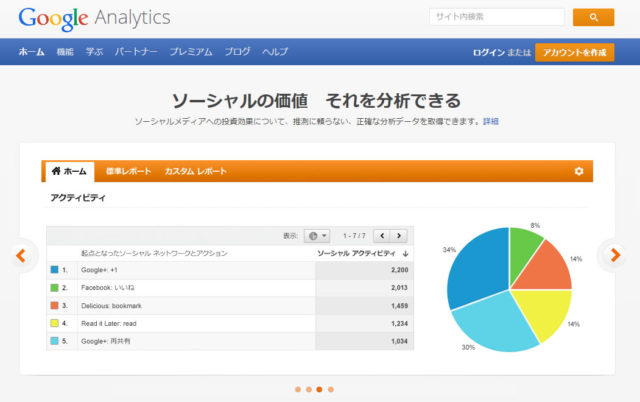Click the アクティビティ section heading

click(78, 198)
